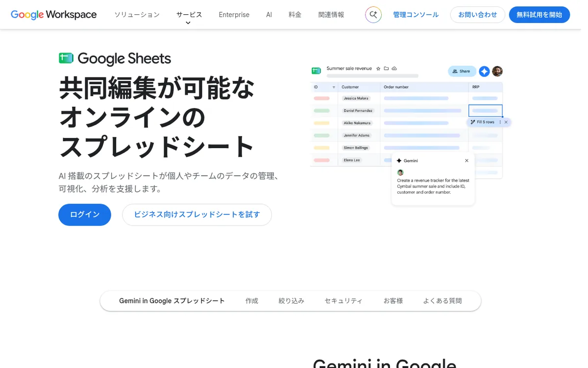Switch to the セキュリティ tab
Screen dimensions: 588x368
(x=343, y=301)
